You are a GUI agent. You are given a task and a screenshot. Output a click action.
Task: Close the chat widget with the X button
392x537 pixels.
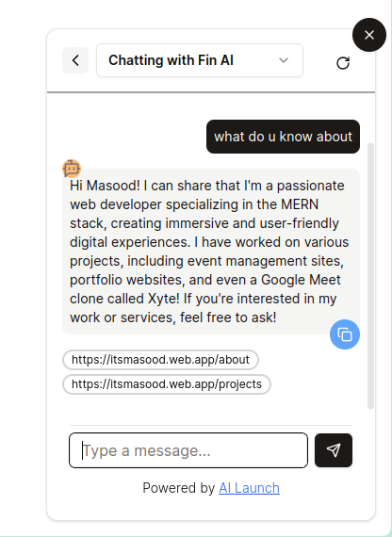369,35
